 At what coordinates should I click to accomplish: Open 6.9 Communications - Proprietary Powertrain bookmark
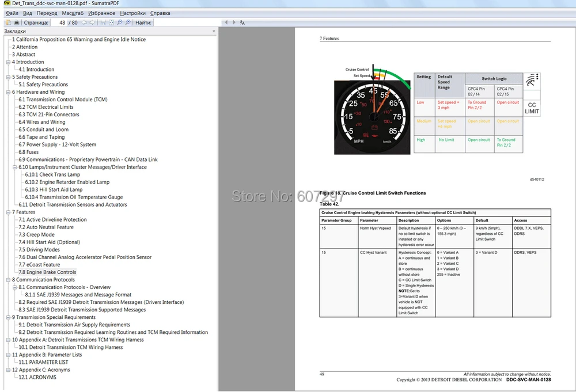88,159
